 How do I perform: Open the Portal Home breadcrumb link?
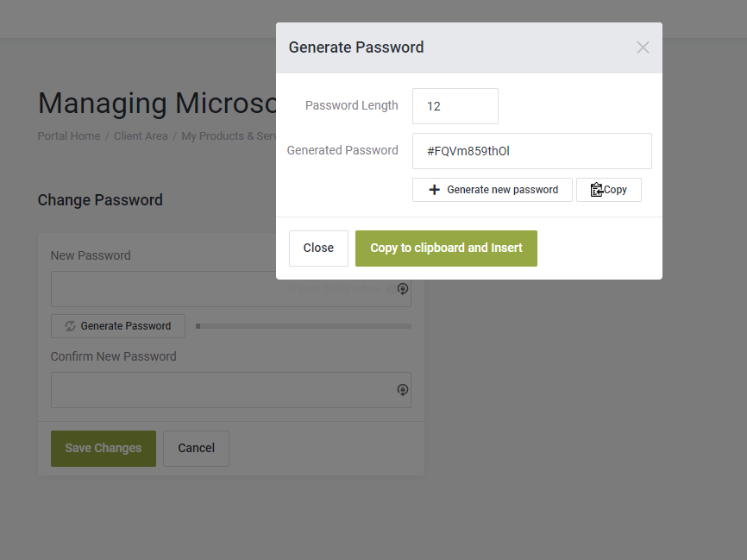point(69,135)
